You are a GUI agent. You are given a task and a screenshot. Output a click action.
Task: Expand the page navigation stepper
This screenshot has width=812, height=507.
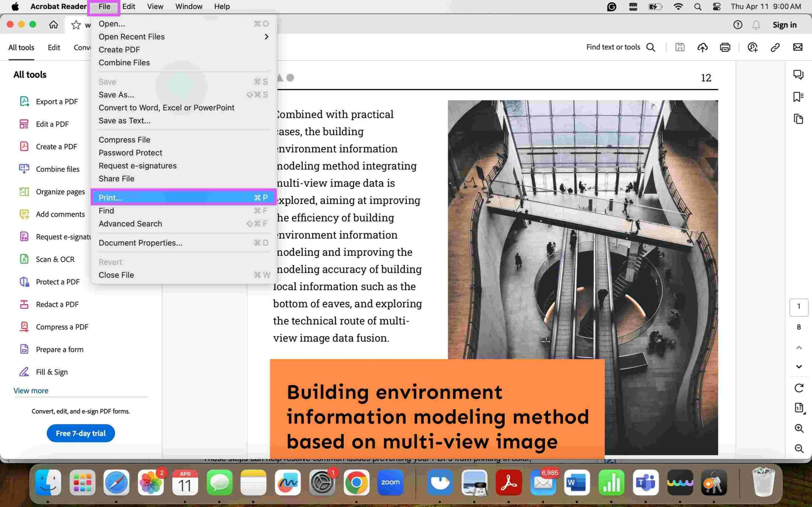[799, 307]
